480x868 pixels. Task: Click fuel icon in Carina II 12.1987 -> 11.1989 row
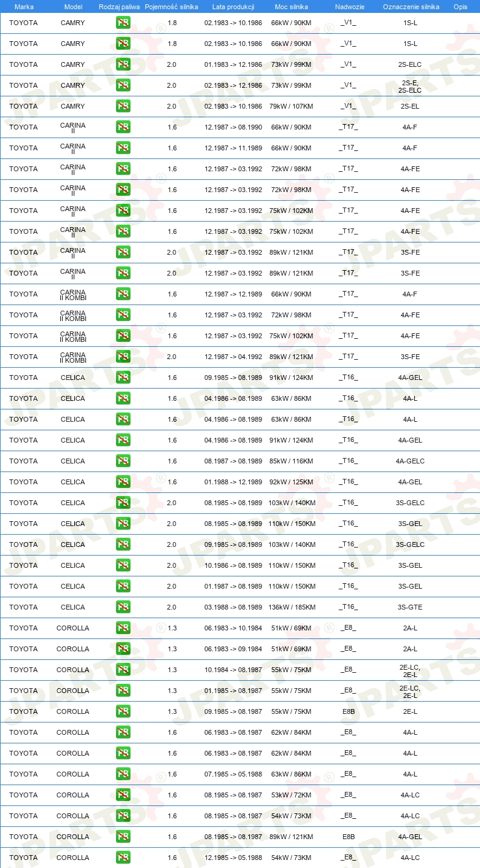point(123,148)
